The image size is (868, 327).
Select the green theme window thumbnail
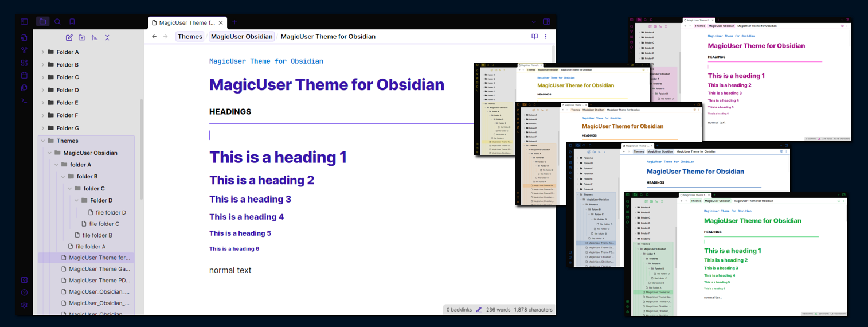(736, 254)
